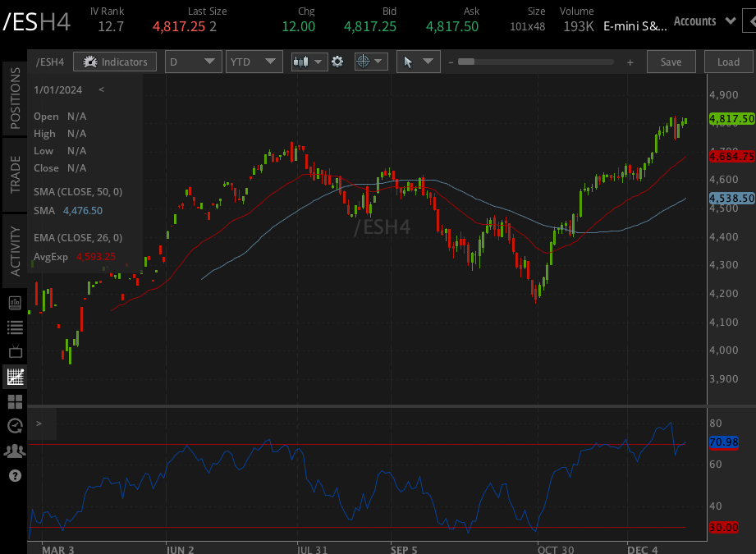The width and height of the screenshot is (756, 554).
Task: Switch to the ACTIVITY tab
Action: point(15,251)
